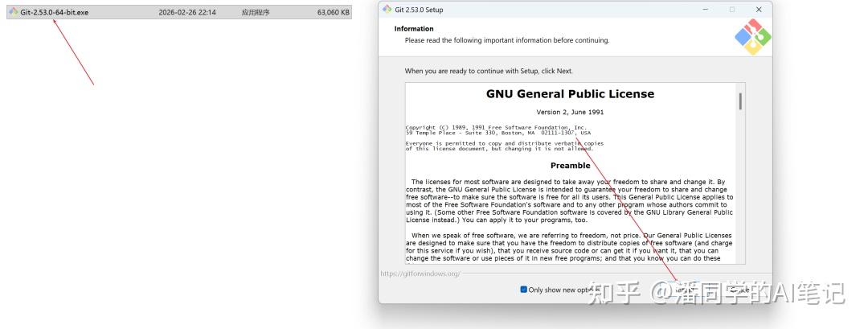Click the colorful Git logo in the Setup header
Image resolution: width=868 pixels, height=329 pixels.
coord(752,36)
